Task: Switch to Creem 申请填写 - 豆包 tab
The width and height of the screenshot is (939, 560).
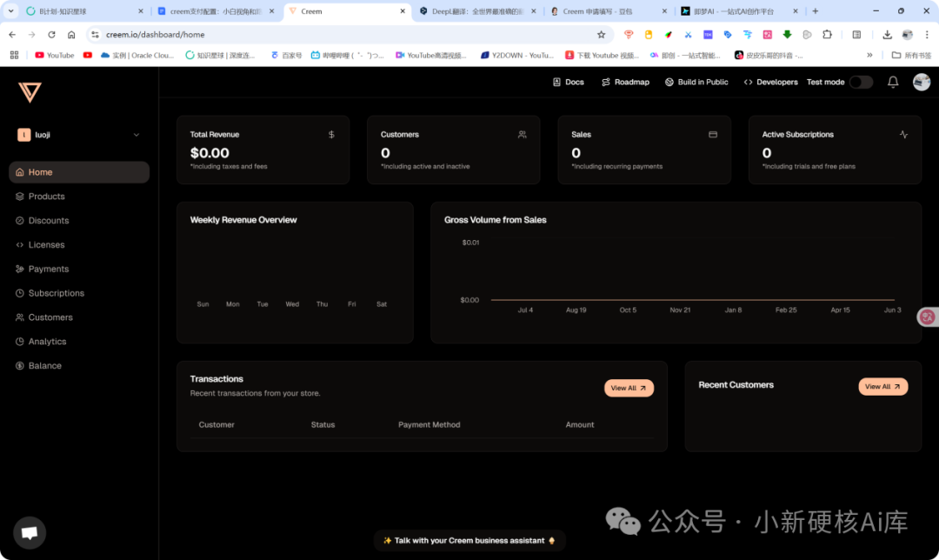Action: pyautogui.click(x=608, y=11)
